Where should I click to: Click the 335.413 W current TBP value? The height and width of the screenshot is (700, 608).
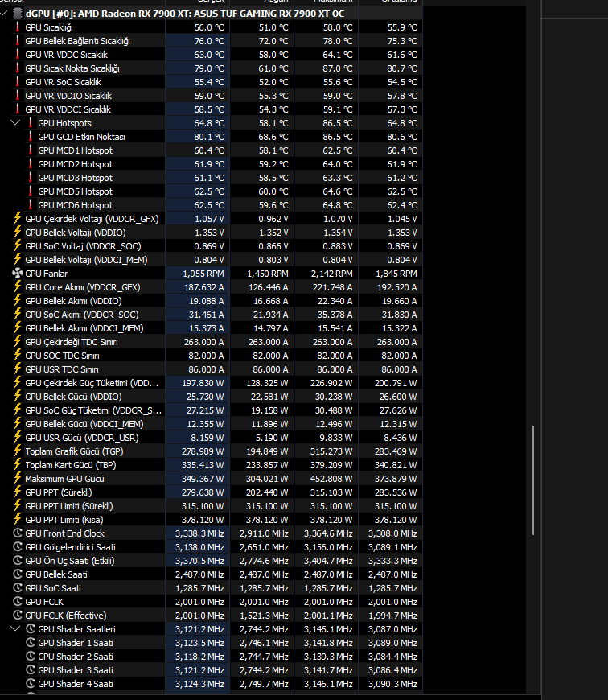(x=203, y=465)
